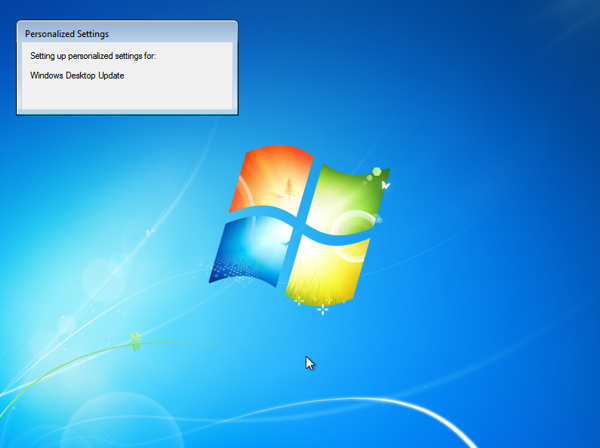Click the empty gray area below the dialog text

click(127, 97)
